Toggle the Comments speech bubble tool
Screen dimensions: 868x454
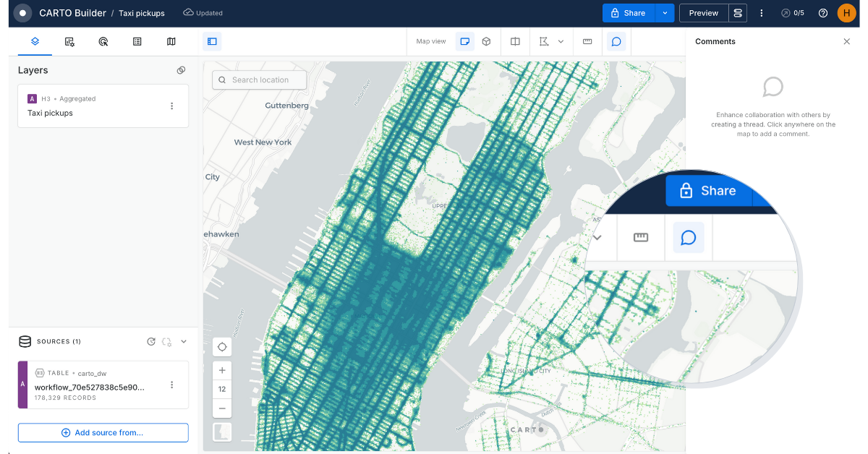coord(616,41)
